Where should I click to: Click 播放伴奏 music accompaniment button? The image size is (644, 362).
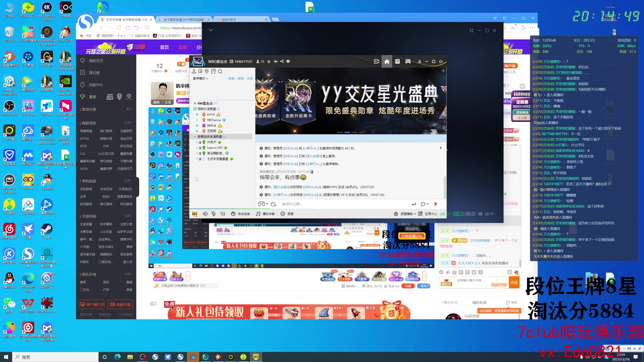coord(265,214)
